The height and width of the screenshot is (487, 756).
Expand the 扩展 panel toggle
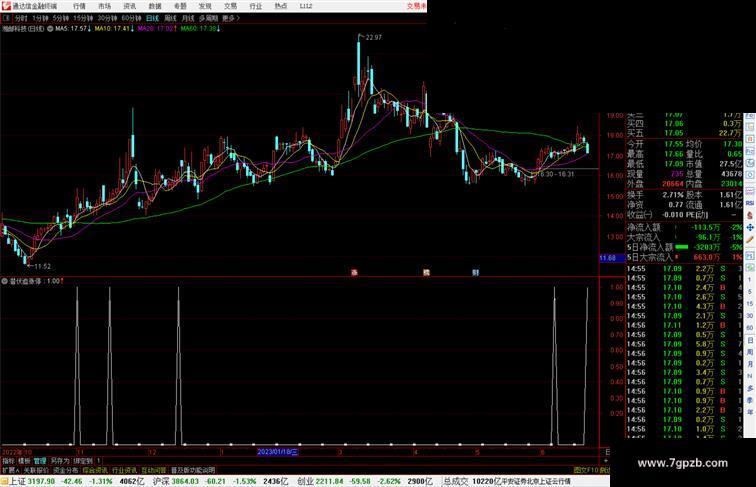coord(11,470)
